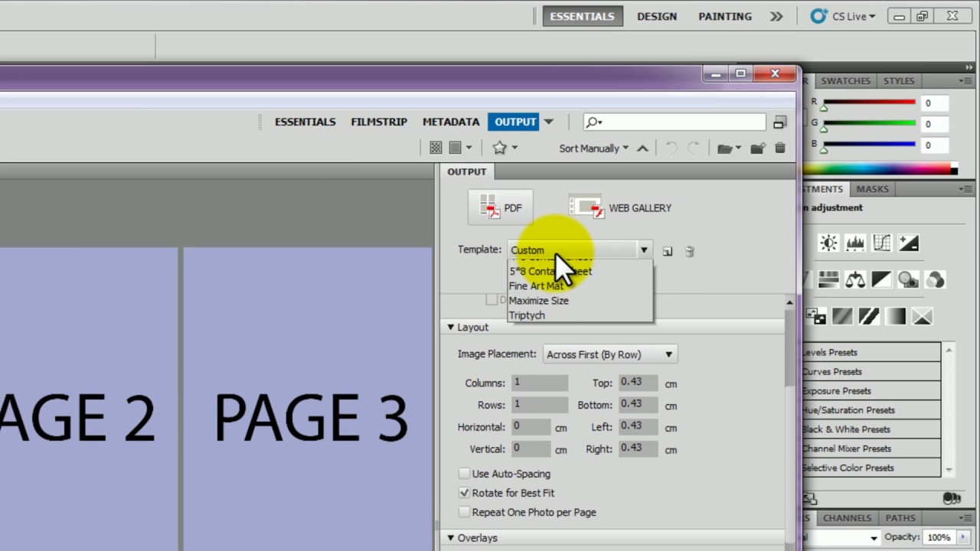Image resolution: width=980 pixels, height=551 pixels.
Task: Rotate 90 degrees counterclockwise in Bridge
Action: [x=671, y=148]
